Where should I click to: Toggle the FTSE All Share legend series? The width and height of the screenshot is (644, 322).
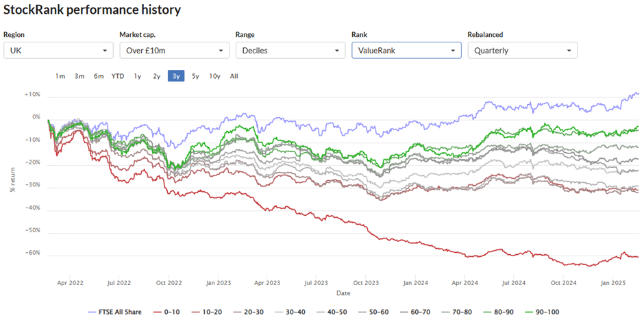click(115, 312)
